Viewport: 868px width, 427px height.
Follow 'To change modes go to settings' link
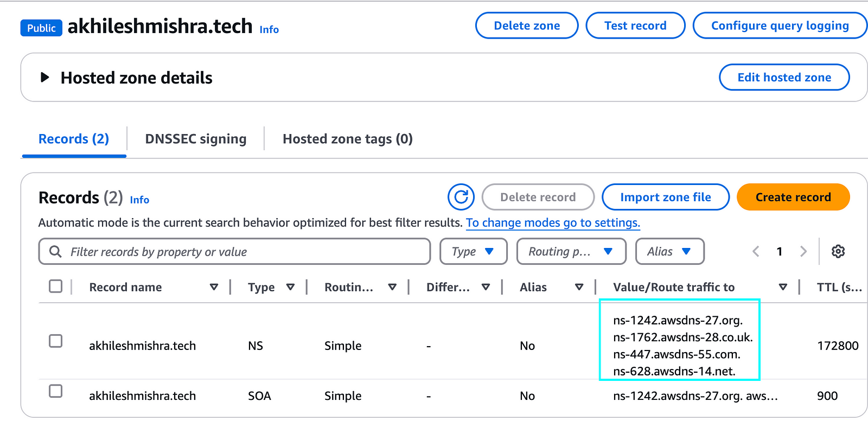pyautogui.click(x=553, y=222)
